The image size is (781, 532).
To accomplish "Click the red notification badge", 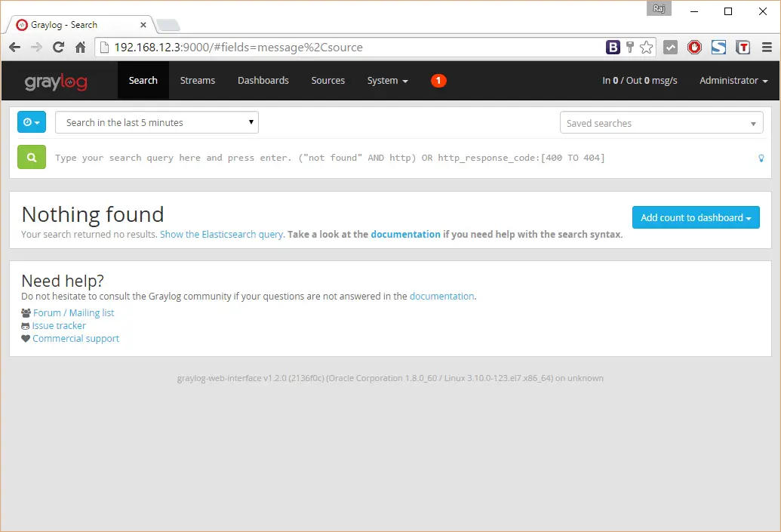I will pyautogui.click(x=438, y=81).
